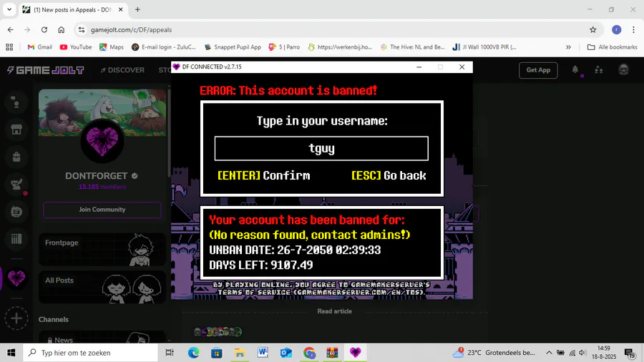Click the Windows taskbar search box
Screen dimensions: 644x362
tap(90, 353)
